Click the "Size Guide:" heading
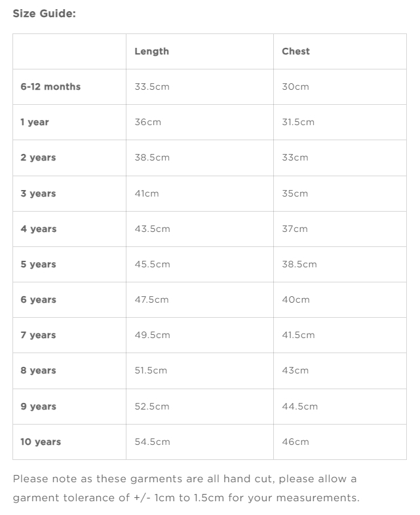This screenshot has width=420, height=515. pyautogui.click(x=45, y=13)
